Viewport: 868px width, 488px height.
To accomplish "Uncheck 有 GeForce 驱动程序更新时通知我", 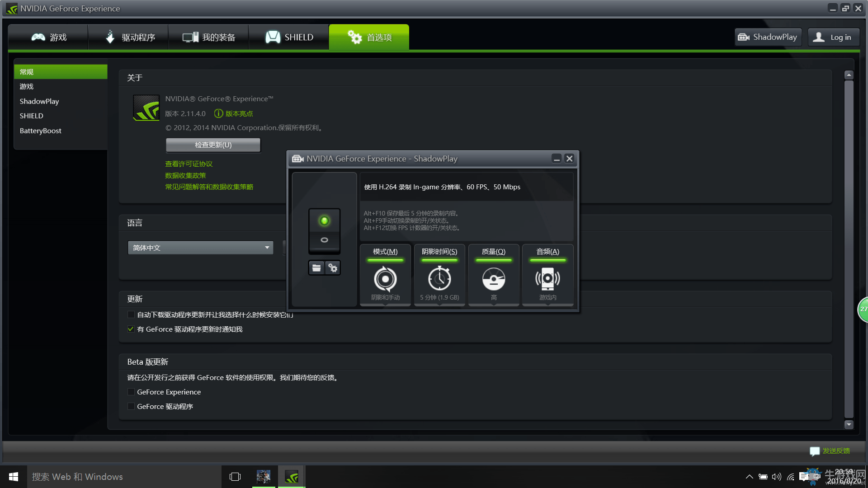I will pos(131,329).
